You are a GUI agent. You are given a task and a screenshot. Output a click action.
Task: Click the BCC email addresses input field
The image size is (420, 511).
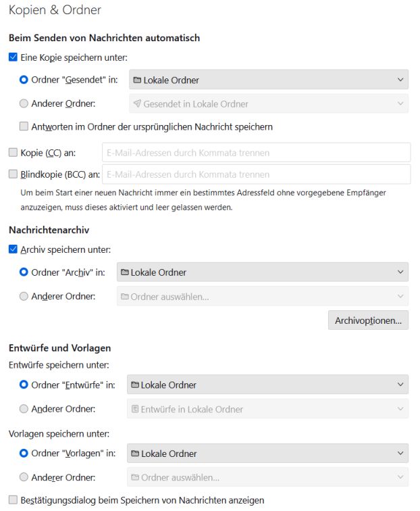256,174
